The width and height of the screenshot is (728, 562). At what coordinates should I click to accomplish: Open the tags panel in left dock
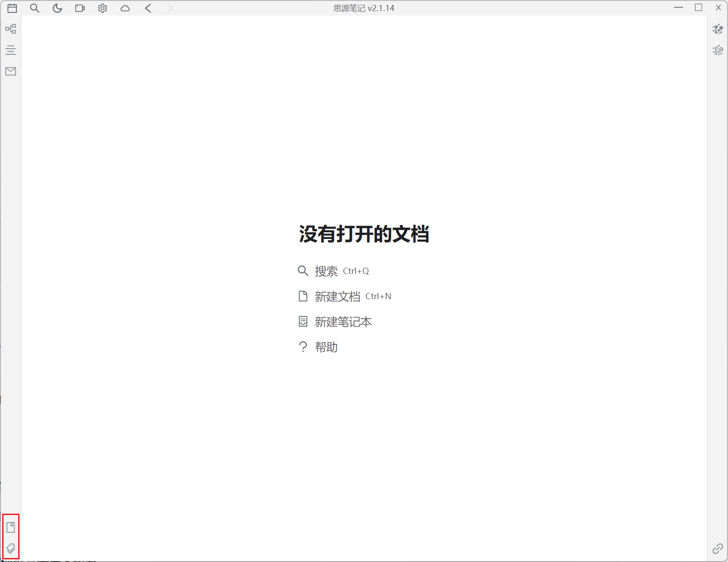tap(11, 549)
